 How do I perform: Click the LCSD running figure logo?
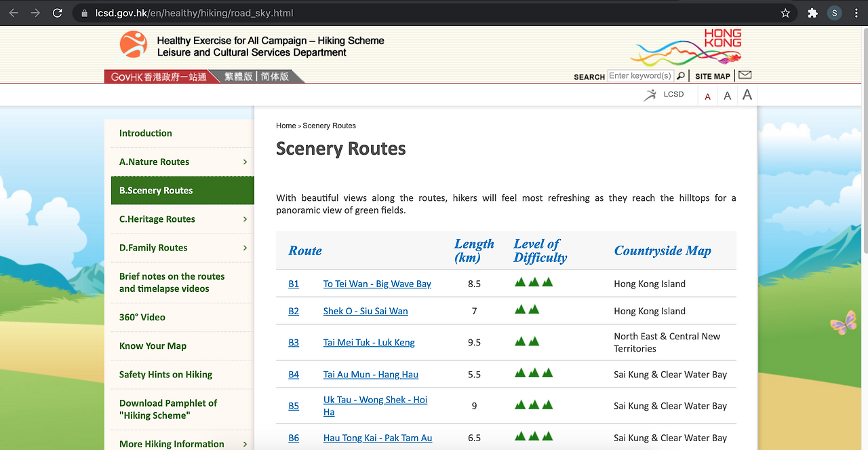click(649, 95)
